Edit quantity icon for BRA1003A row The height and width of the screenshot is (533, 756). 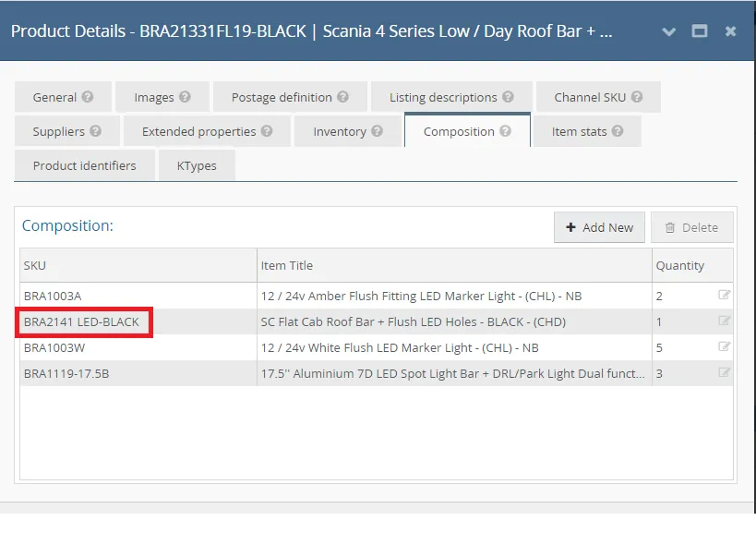(x=724, y=295)
